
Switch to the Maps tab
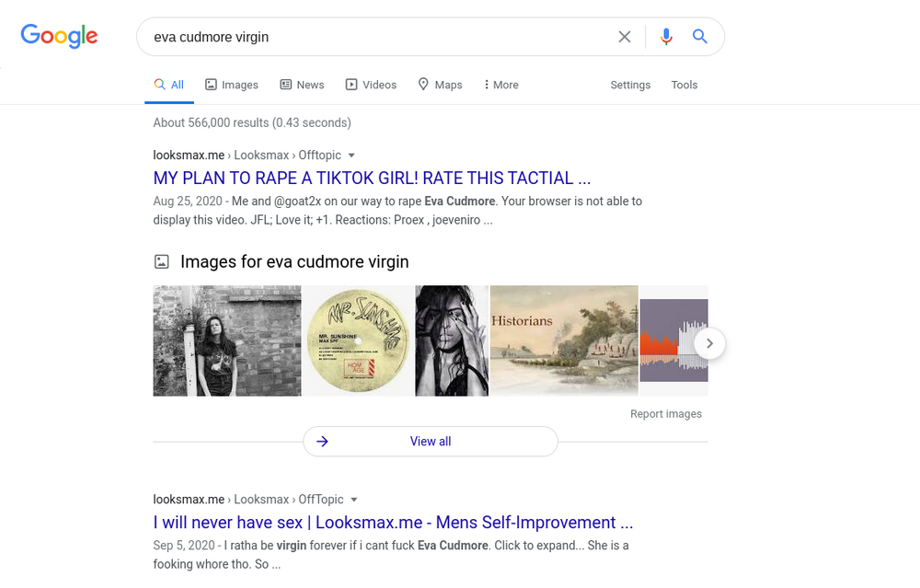(440, 85)
